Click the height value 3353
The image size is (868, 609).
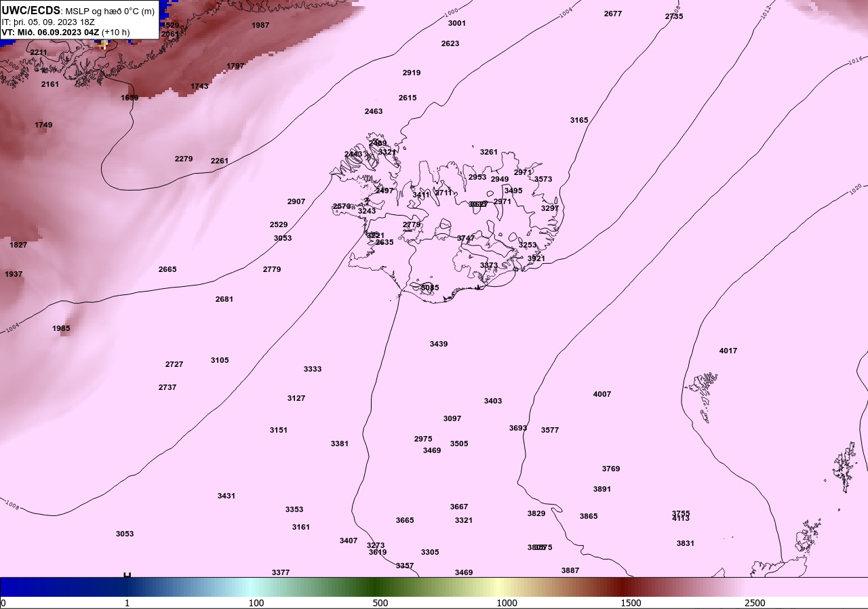coord(294,509)
